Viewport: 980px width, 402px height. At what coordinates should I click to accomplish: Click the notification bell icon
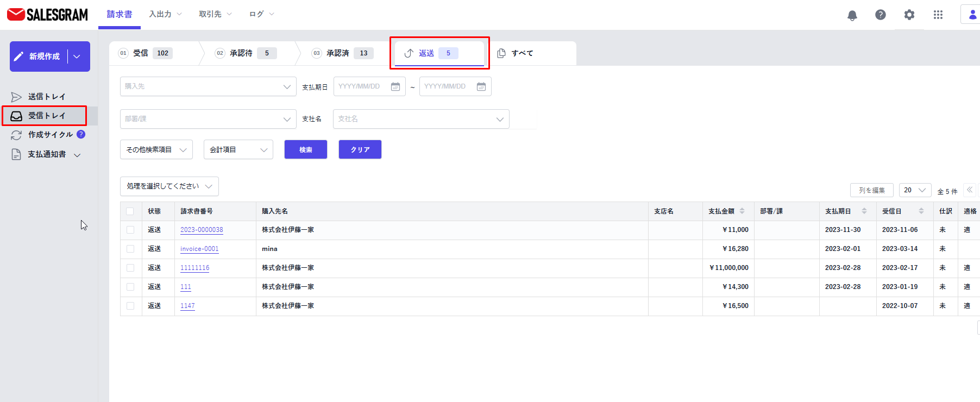[852, 15]
